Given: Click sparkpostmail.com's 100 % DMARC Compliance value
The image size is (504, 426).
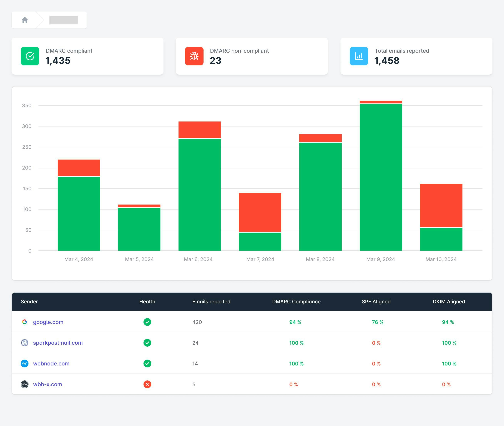Looking at the screenshot, I should click(296, 343).
